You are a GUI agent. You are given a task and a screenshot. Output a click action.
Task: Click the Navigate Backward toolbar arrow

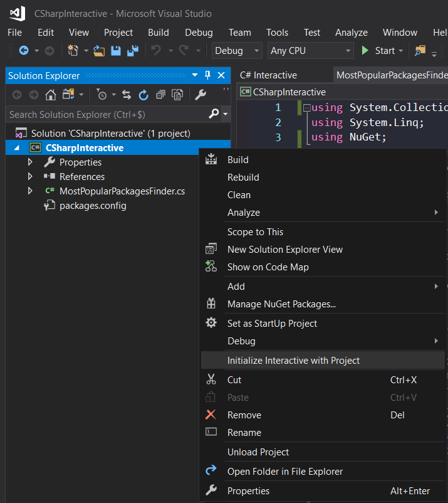tap(24, 50)
